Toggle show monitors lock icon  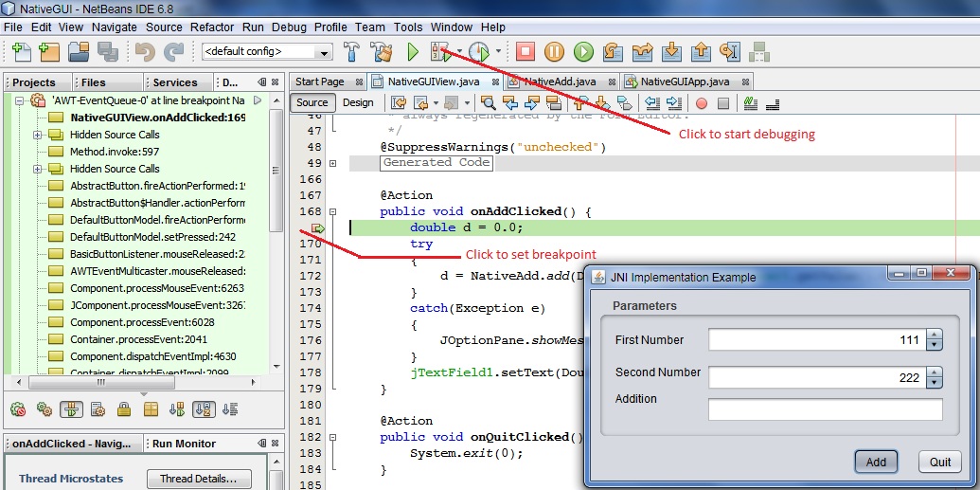pyautogui.click(x=124, y=409)
